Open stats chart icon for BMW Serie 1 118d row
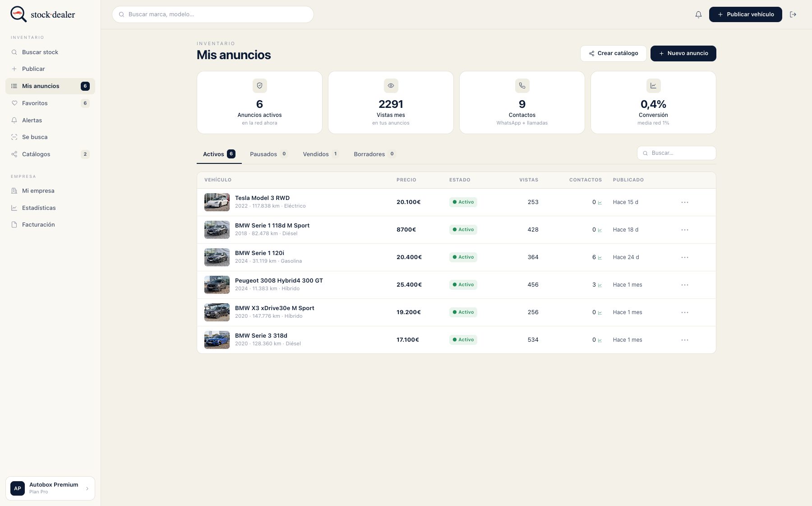812x506 pixels. click(600, 230)
